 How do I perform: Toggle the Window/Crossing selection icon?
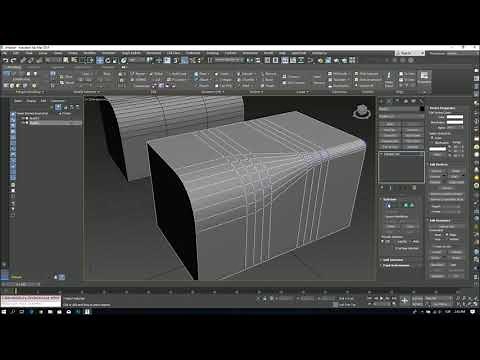click(90, 60)
